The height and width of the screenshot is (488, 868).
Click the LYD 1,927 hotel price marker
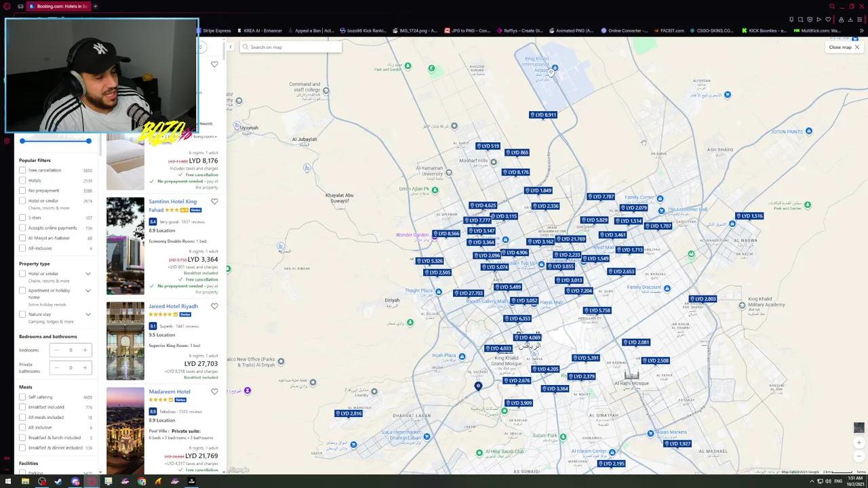tap(677, 444)
